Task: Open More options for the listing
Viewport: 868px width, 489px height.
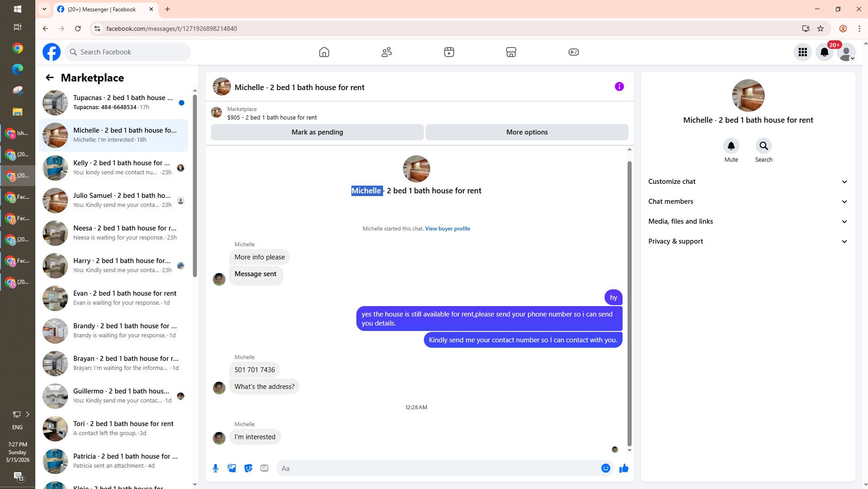Action: click(527, 132)
